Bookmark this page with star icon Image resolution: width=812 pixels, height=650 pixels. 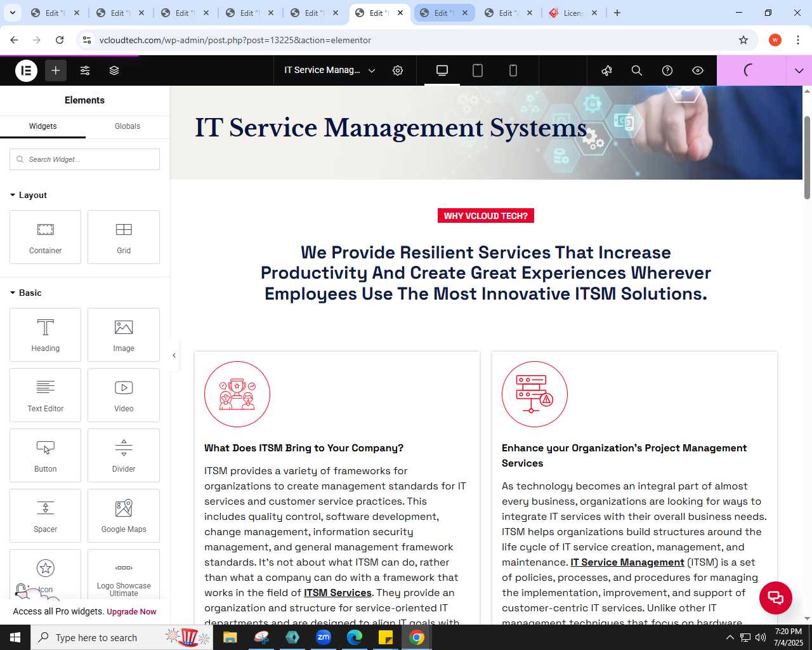point(743,40)
